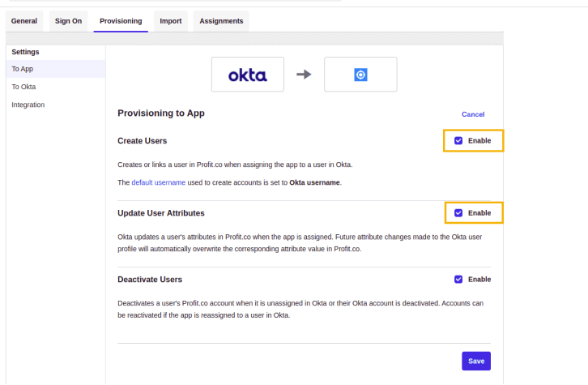Click the Profit.co app logo icon

coord(360,75)
